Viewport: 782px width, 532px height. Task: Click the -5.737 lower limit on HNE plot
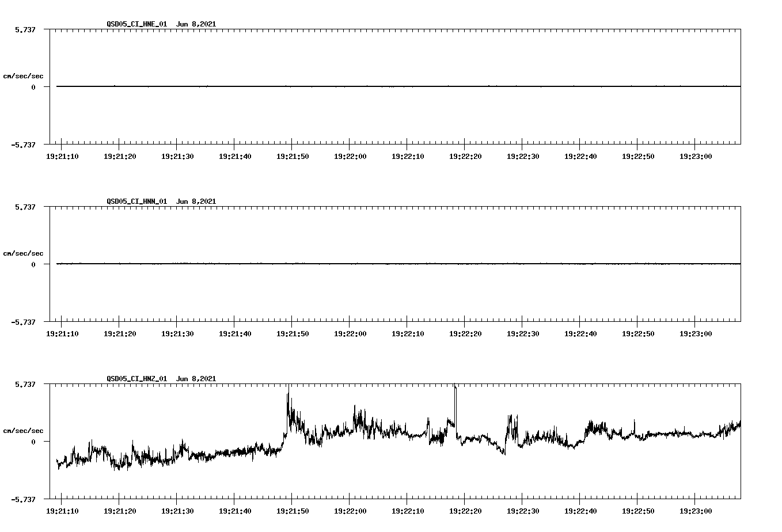coord(24,145)
